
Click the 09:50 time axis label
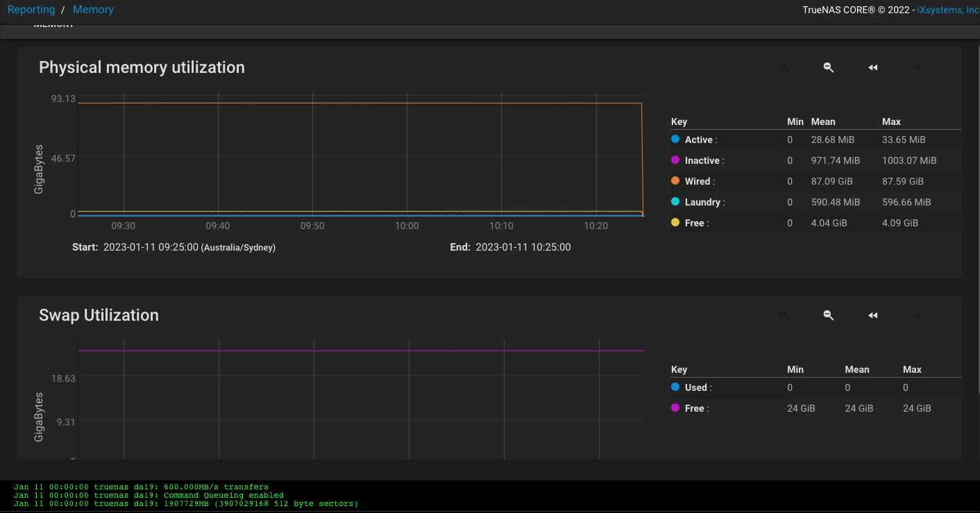point(312,226)
